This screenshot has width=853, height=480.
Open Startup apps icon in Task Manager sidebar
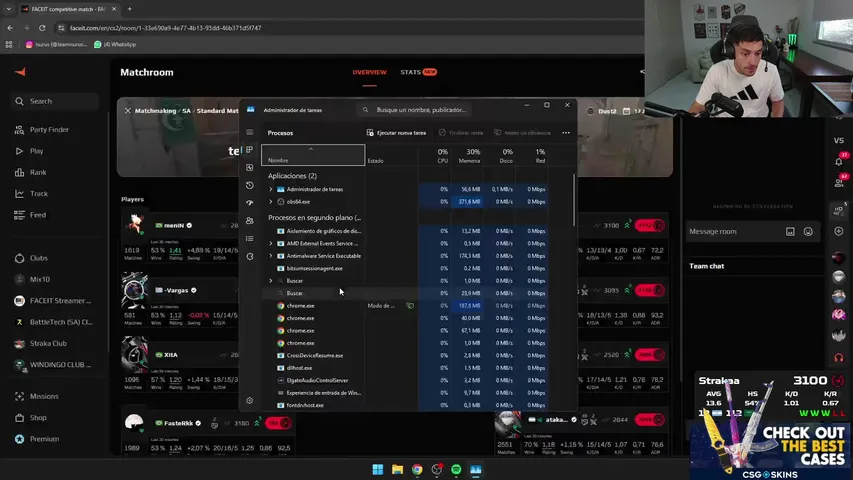coord(250,203)
